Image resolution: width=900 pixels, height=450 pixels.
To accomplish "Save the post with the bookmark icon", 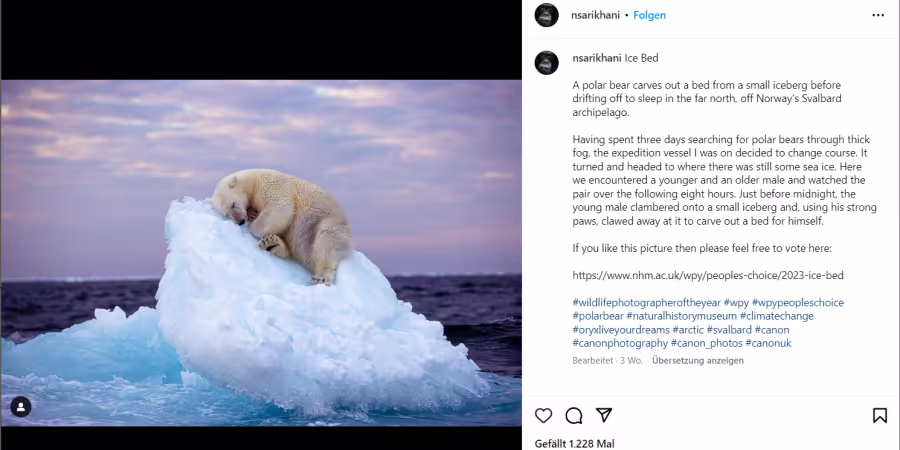I will (x=879, y=416).
